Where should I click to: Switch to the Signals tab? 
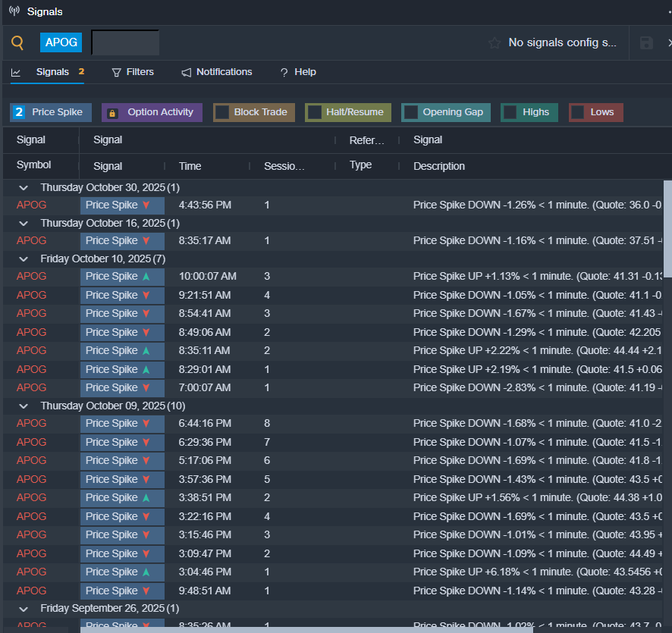click(52, 72)
